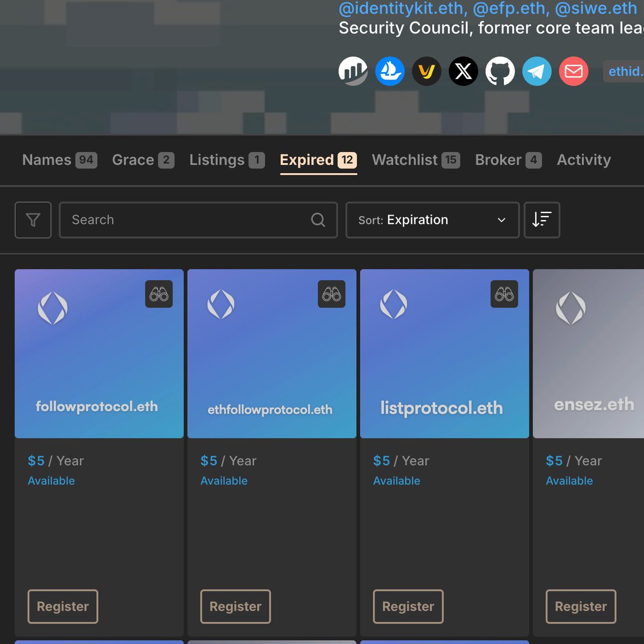Register the listprotocol.eth name
644x644 pixels.
408,606
